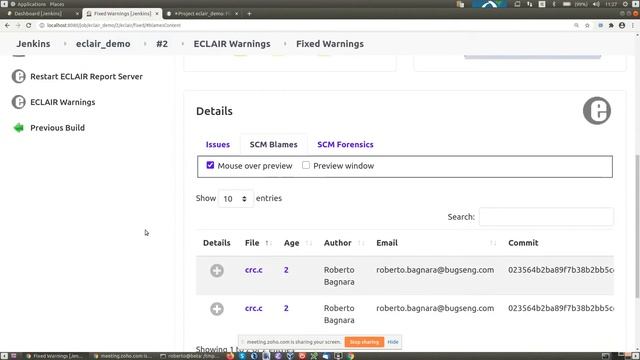The width and height of the screenshot is (640, 360).
Task: Click the Stop sharing button
Action: (364, 342)
